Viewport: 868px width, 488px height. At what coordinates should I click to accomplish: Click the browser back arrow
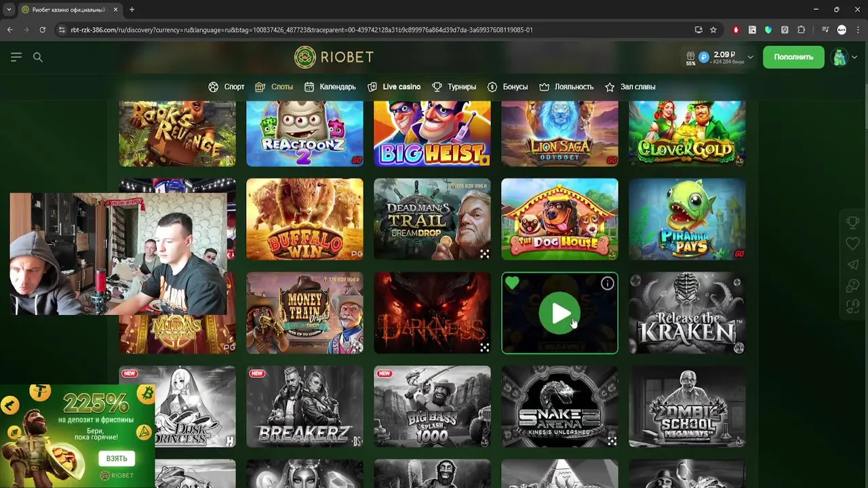(x=10, y=30)
